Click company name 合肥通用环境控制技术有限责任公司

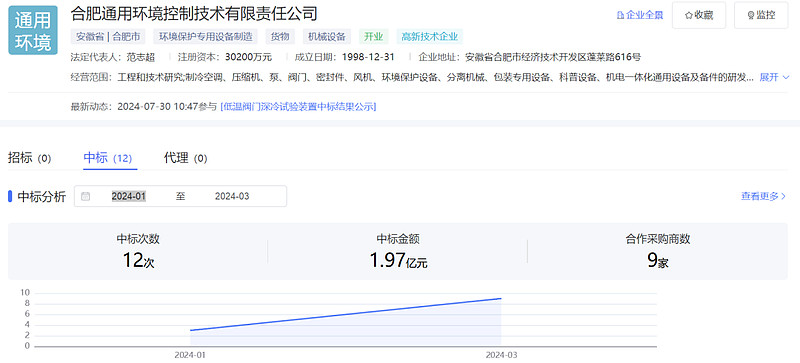194,13
